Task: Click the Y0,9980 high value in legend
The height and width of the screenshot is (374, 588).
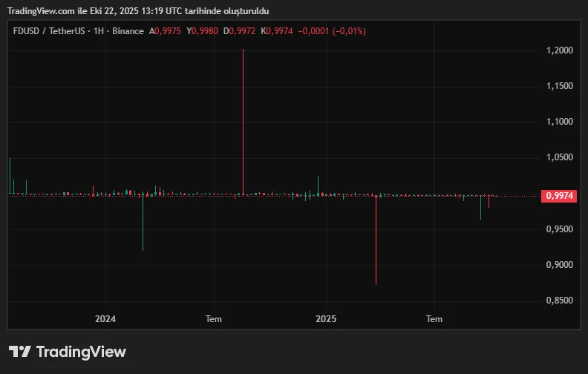Action: pos(202,31)
